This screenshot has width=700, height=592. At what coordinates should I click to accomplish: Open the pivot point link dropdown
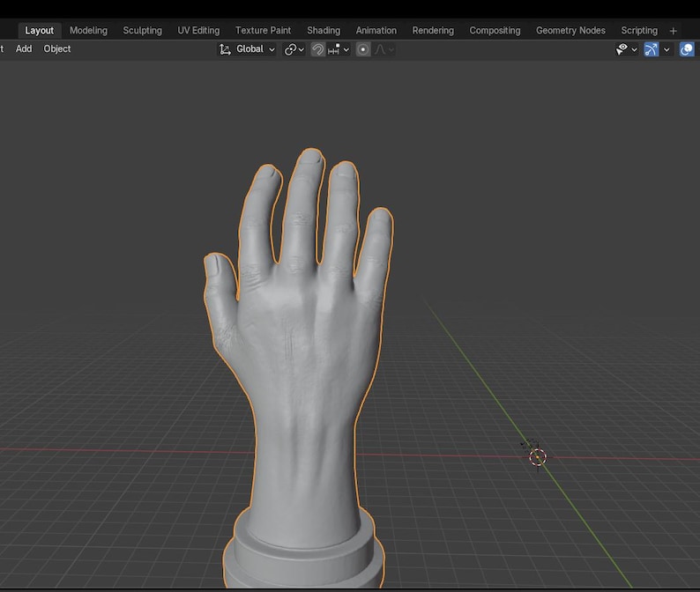click(x=294, y=49)
